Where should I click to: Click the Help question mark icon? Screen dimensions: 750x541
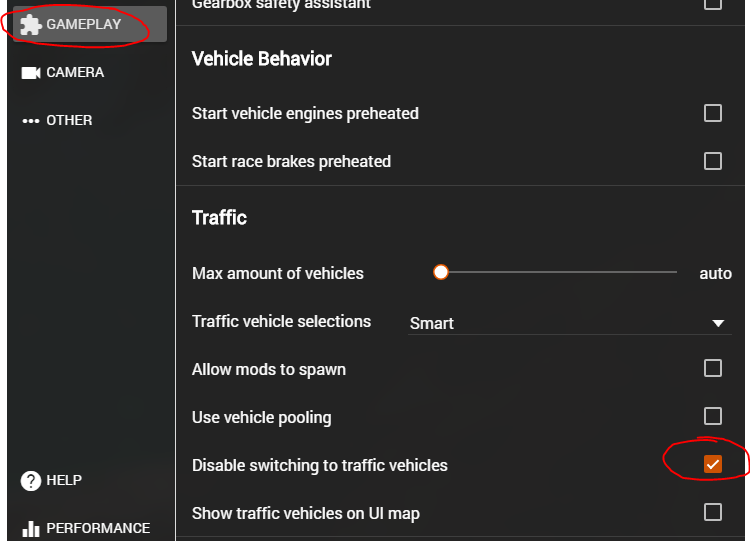pos(31,481)
